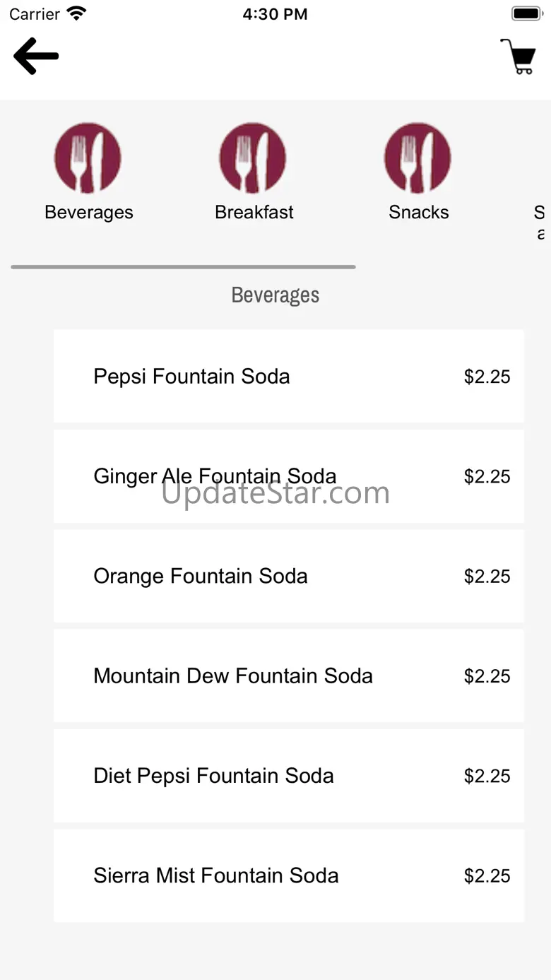Click the category horizontal scroll bar
Viewport: 551px width, 980px height.
pos(183,267)
